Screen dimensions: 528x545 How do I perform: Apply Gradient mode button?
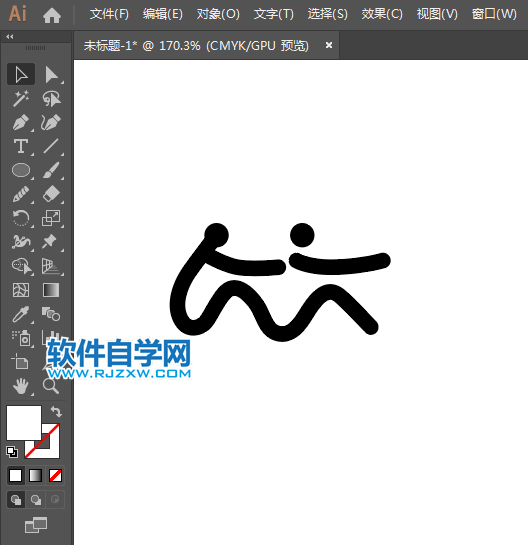coord(35,475)
